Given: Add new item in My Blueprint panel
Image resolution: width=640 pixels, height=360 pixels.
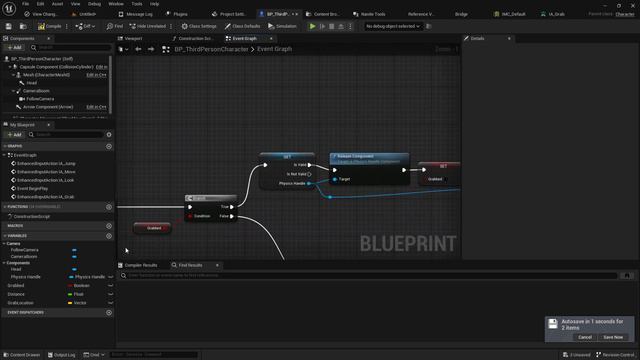Looking at the screenshot, I should [15, 134].
